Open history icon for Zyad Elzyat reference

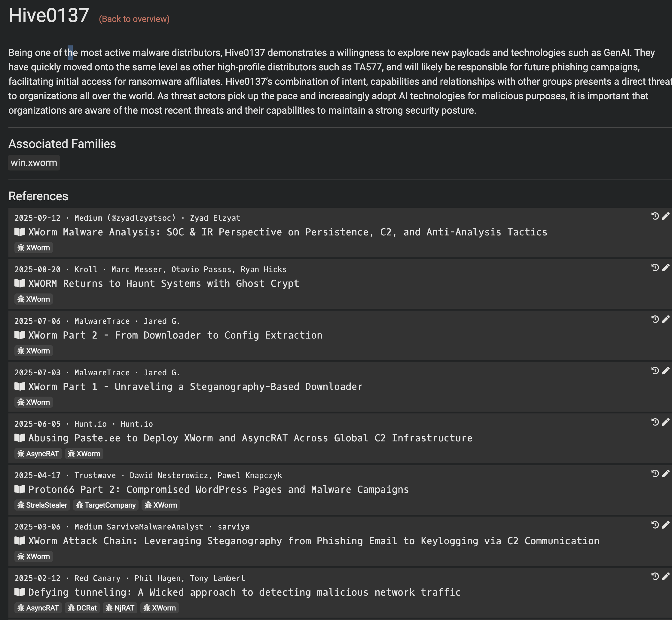655,216
